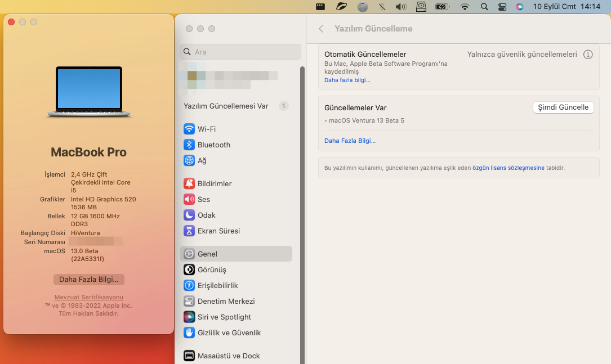Open the özgün lisans sözleşmesine link
Image resolution: width=611 pixels, height=364 pixels.
(508, 168)
